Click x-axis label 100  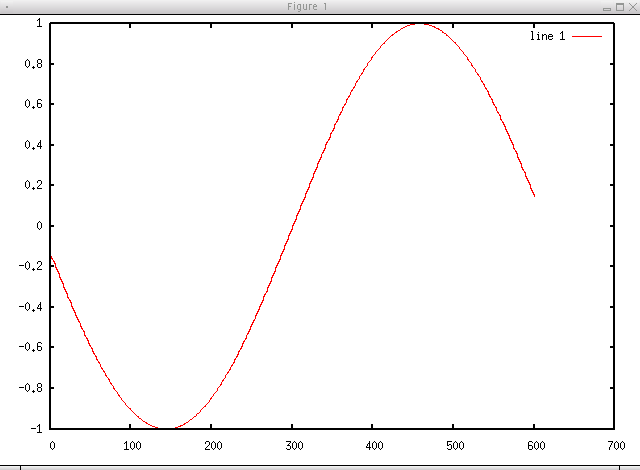[x=132, y=446]
